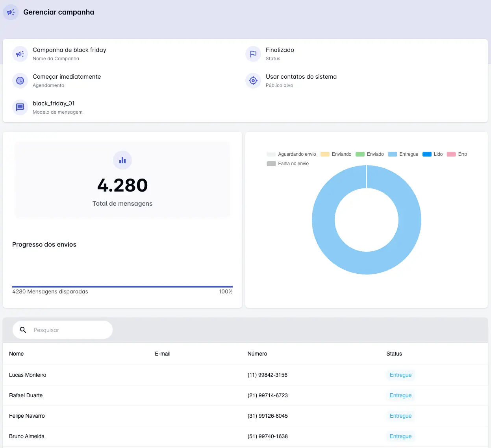Click phone number (51) 99740-1638
The width and height of the screenshot is (491, 448).
tap(268, 436)
